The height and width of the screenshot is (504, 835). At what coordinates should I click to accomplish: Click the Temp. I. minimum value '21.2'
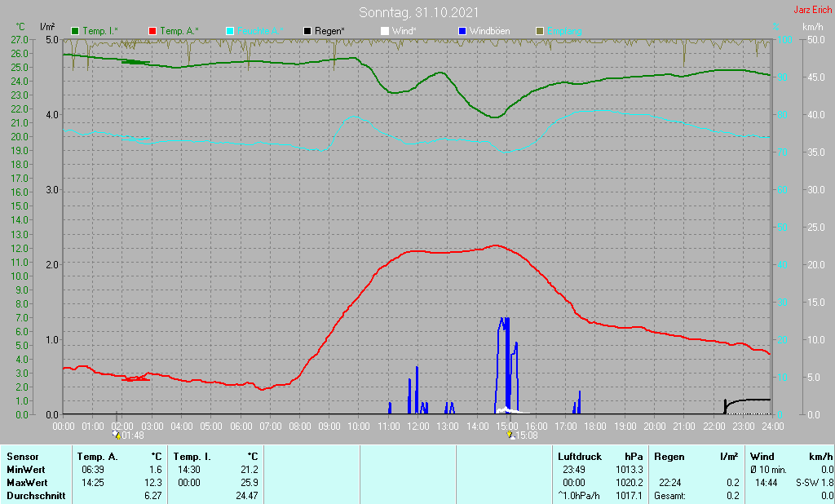coord(250,470)
